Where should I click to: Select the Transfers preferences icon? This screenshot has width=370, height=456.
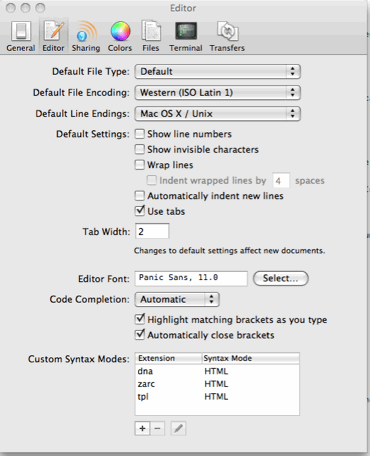[227, 36]
